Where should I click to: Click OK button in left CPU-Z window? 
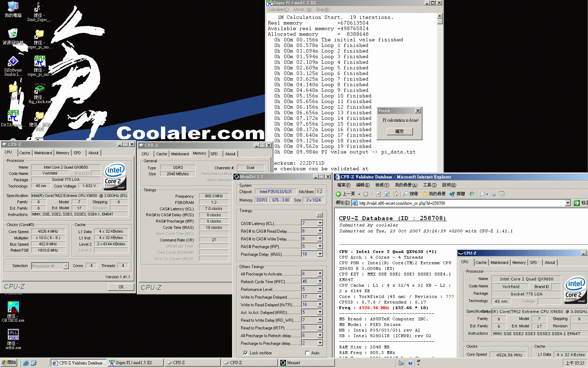click(x=121, y=287)
